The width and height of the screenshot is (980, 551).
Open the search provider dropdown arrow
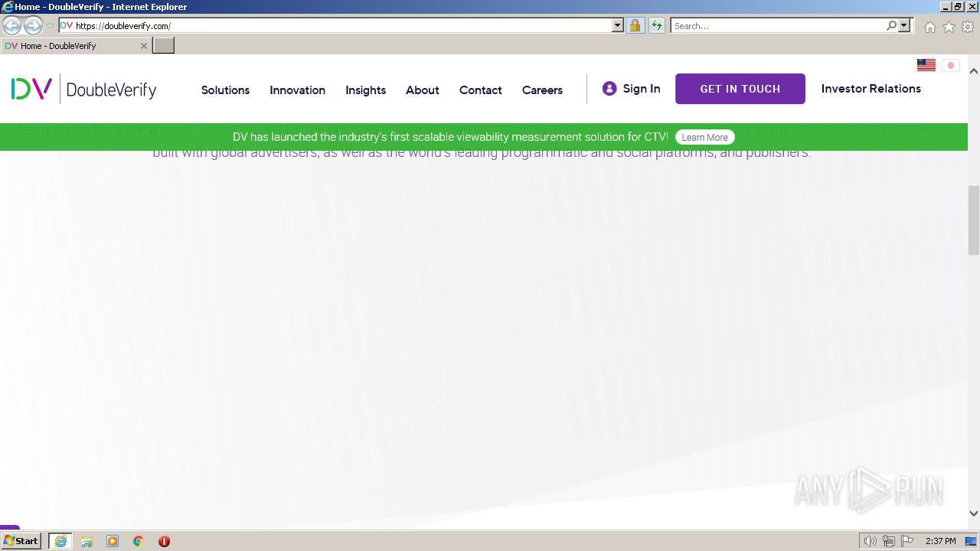(904, 26)
